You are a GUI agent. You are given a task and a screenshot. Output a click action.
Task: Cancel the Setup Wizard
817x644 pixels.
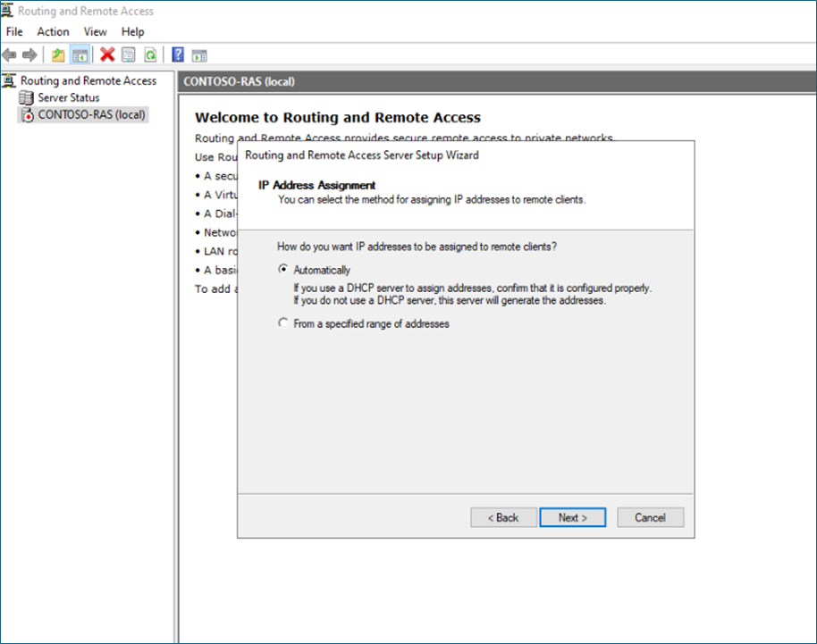click(x=650, y=517)
